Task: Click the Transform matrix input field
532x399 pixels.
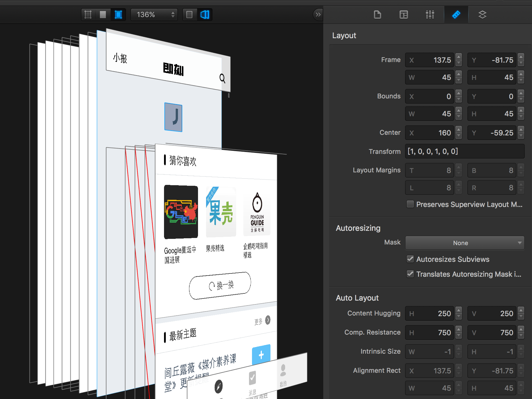Action: click(x=465, y=151)
